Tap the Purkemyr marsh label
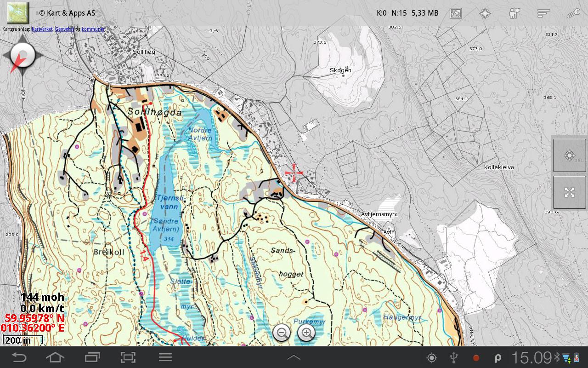The image size is (588, 368). 309,322
